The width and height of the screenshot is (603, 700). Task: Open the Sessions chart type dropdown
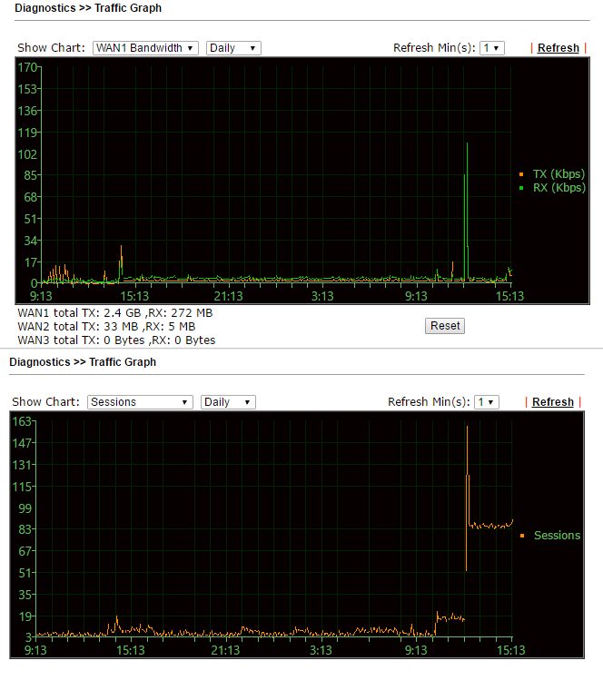click(140, 402)
